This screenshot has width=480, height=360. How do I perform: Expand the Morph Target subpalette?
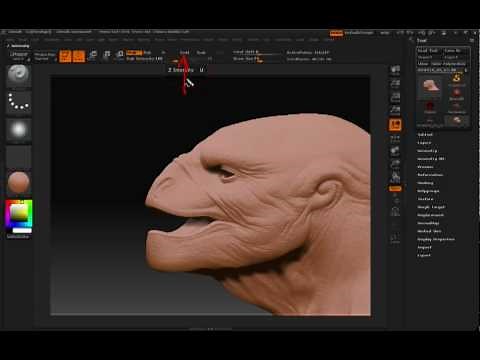431,207
